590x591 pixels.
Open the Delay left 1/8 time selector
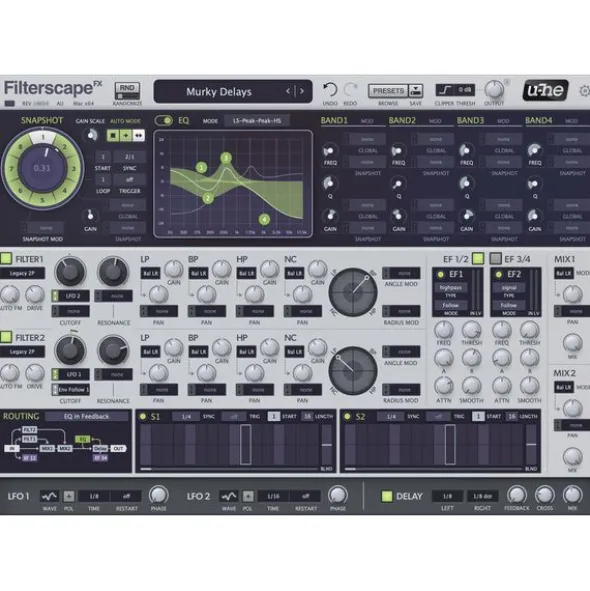click(447, 496)
